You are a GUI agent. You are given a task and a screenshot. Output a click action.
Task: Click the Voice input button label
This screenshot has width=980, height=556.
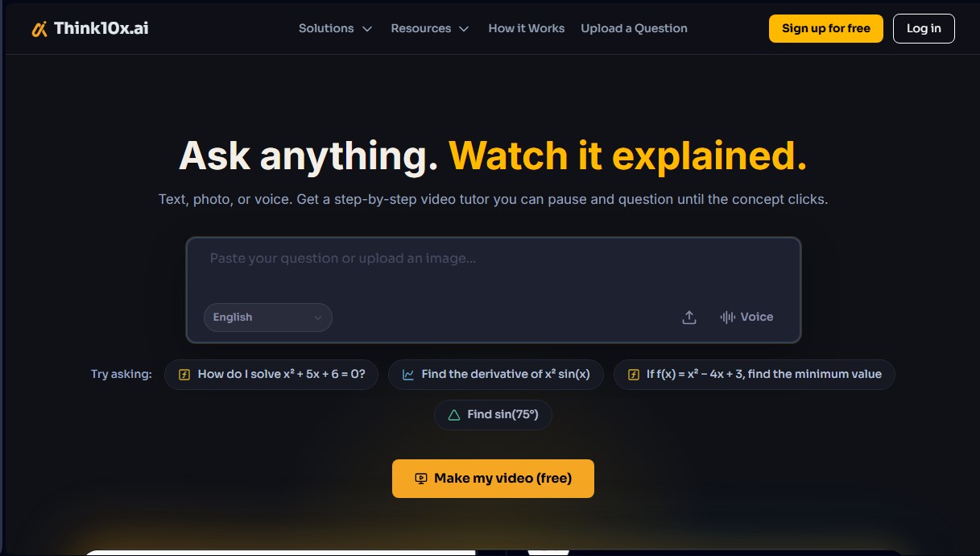point(757,317)
